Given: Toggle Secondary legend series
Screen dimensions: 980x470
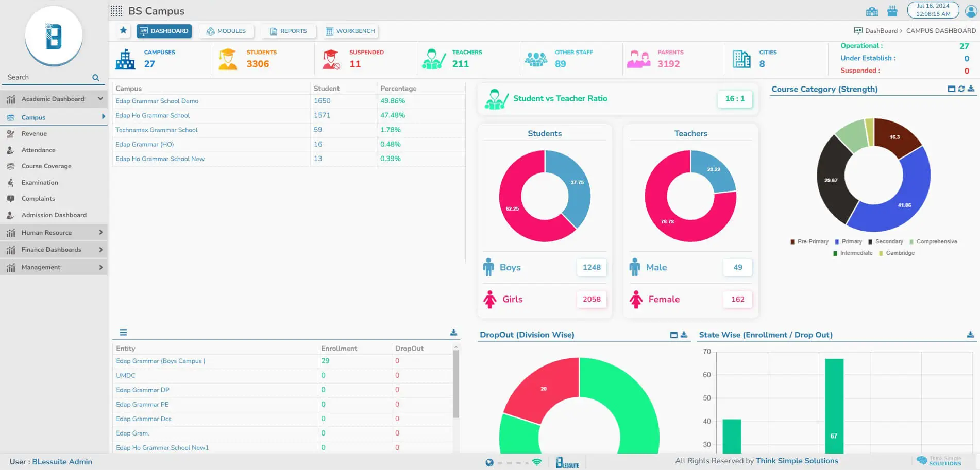Looking at the screenshot, I should click(x=885, y=241).
